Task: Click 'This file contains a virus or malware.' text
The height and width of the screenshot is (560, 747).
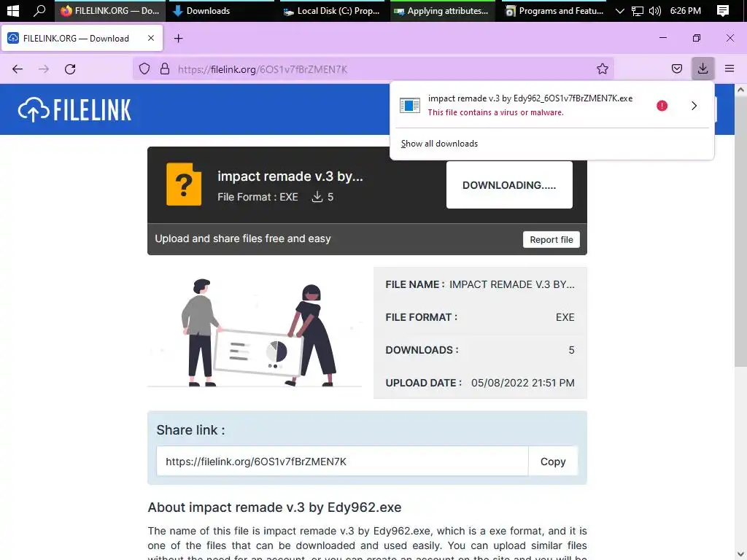Action: tap(495, 112)
